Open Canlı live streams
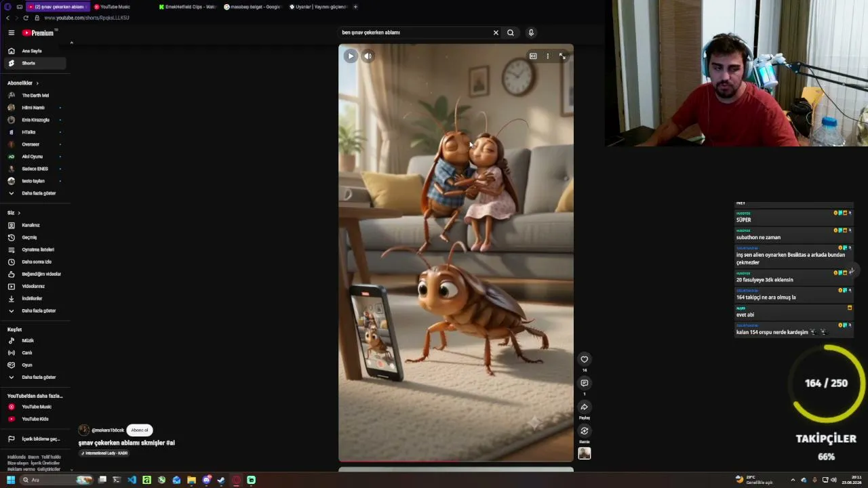 point(34,352)
